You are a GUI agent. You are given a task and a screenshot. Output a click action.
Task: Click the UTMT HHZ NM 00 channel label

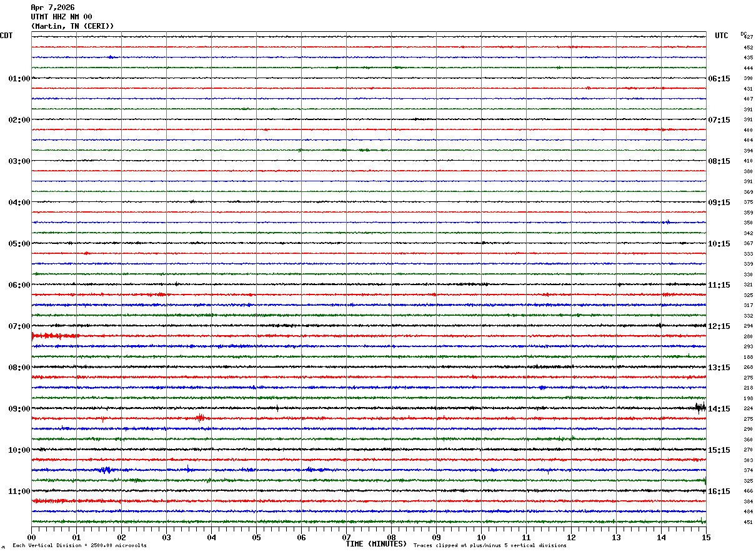coord(61,17)
